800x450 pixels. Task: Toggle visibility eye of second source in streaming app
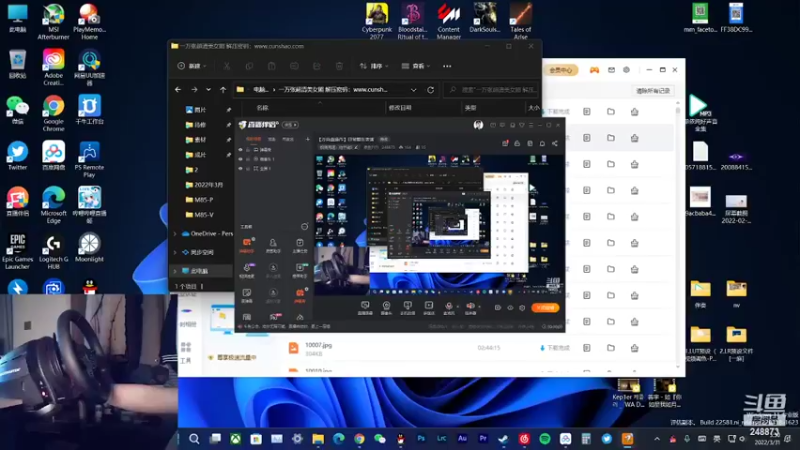240,159
